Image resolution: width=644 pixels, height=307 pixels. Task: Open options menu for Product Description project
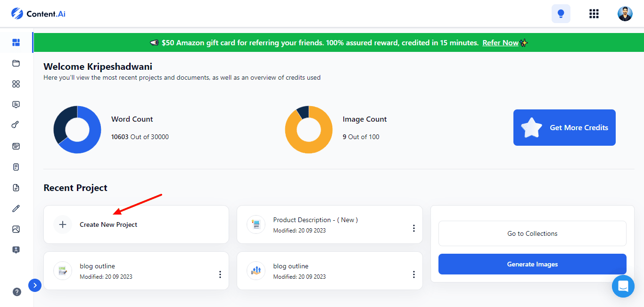tap(413, 228)
